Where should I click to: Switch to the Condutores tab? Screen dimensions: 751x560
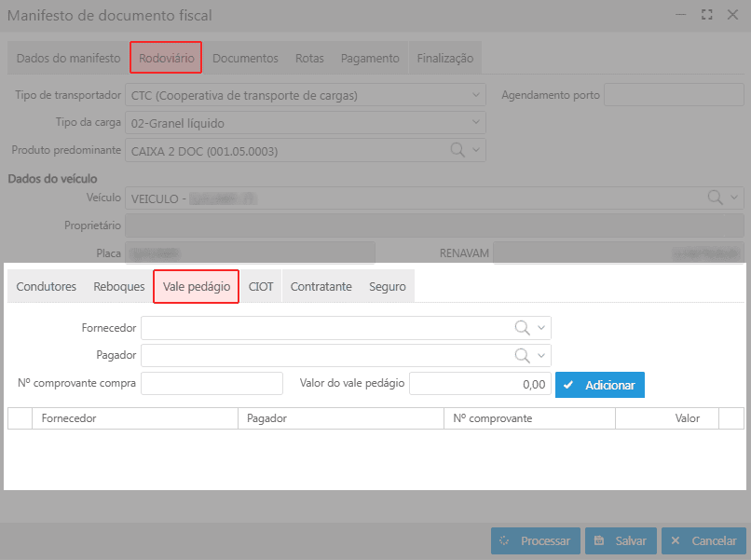click(x=47, y=287)
